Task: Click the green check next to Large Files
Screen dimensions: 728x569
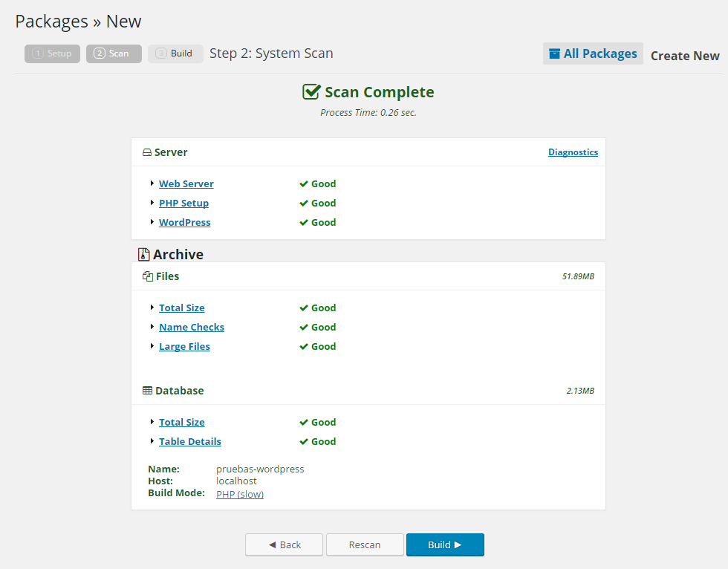Action: (304, 347)
